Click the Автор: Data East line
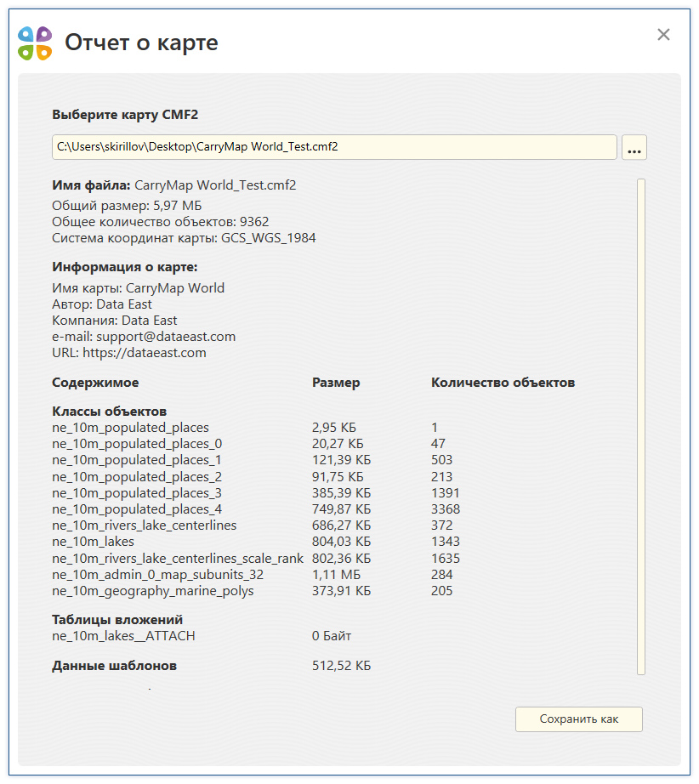The height and width of the screenshot is (784, 699). coord(102,304)
